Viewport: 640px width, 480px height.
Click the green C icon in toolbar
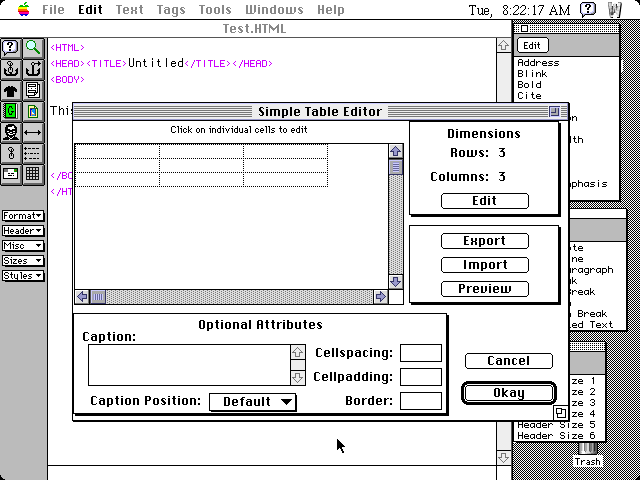click(x=11, y=111)
